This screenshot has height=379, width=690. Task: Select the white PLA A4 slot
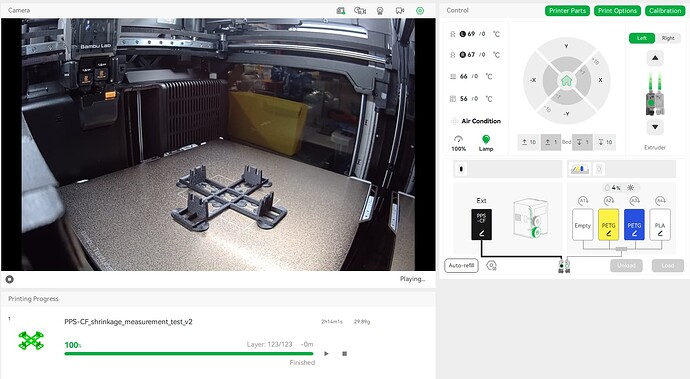(660, 224)
